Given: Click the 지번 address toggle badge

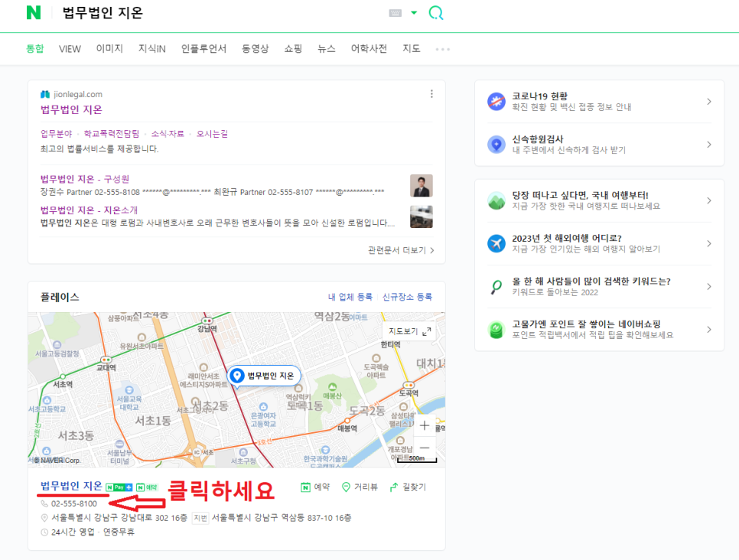Looking at the screenshot, I should [x=200, y=518].
